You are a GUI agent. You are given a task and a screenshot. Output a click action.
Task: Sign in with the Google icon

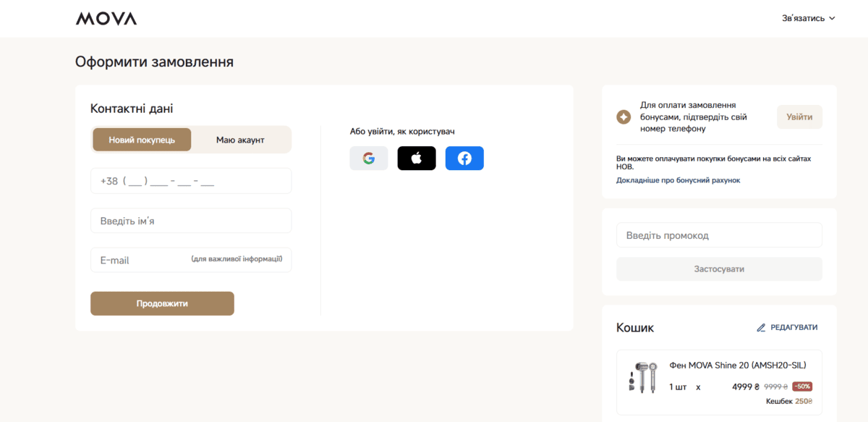click(369, 159)
